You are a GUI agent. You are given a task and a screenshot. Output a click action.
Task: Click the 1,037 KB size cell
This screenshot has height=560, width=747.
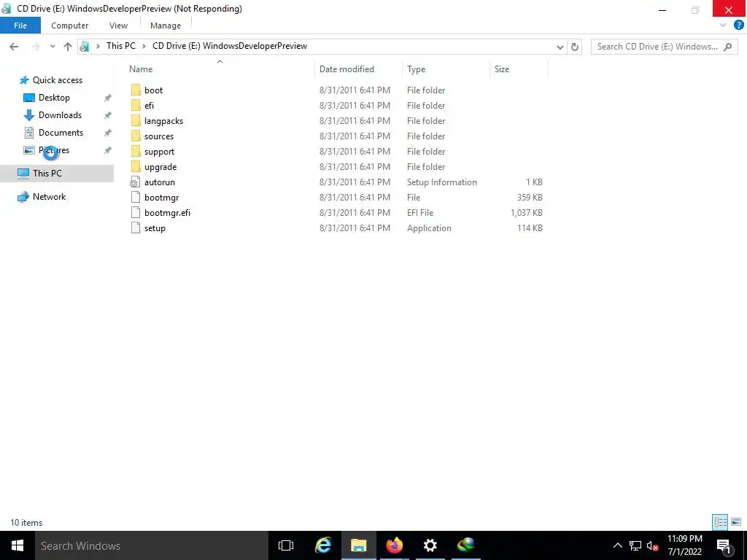[x=527, y=213]
